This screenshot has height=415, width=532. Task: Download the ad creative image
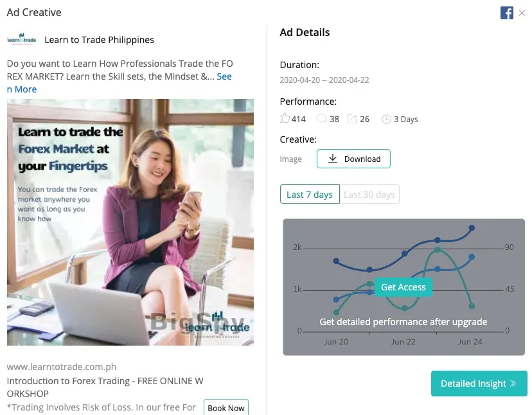353,158
